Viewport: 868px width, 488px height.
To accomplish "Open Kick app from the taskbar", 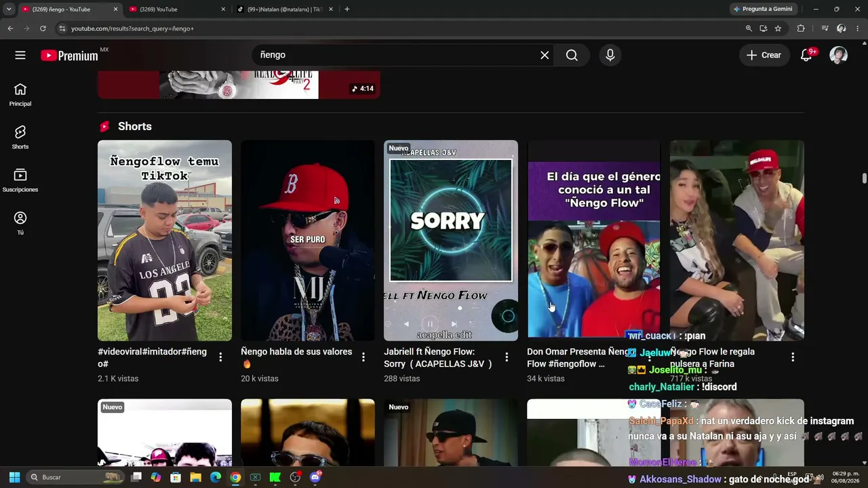I will [275, 477].
